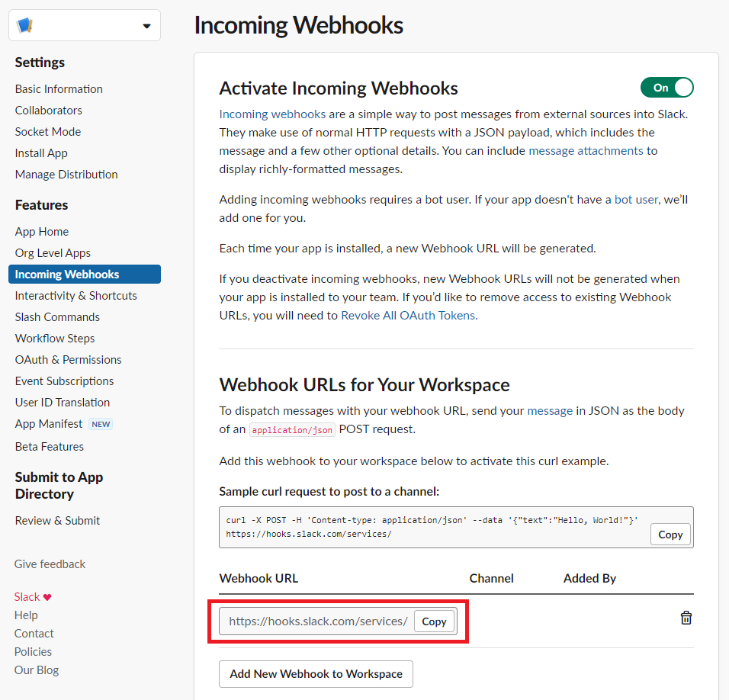The image size is (729, 700).
Task: Click the heart icon next to Slack
Action: click(47, 597)
